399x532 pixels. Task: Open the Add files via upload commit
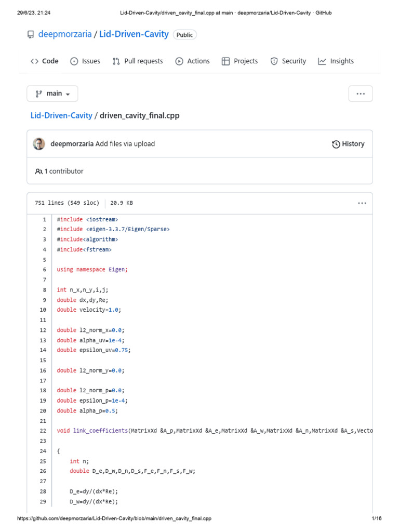click(x=125, y=144)
